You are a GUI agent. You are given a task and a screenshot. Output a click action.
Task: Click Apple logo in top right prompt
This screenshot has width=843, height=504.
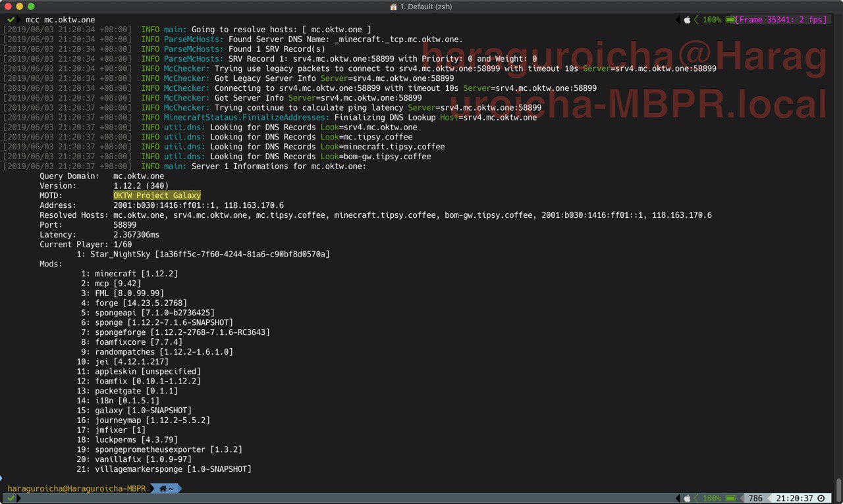(687, 20)
